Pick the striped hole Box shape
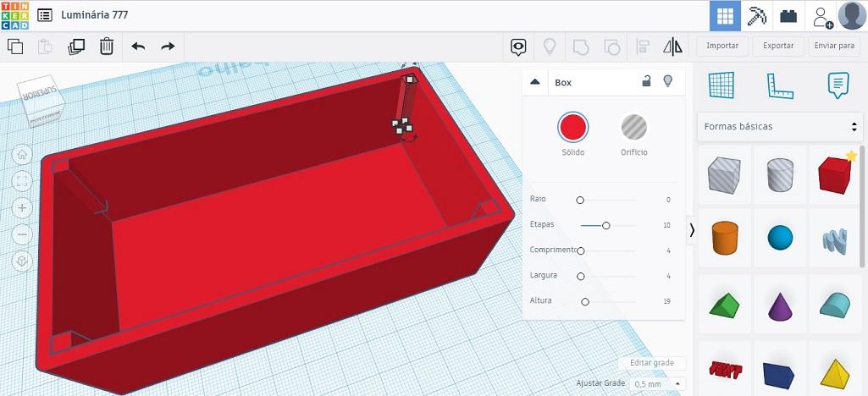868x396 pixels. (x=724, y=174)
